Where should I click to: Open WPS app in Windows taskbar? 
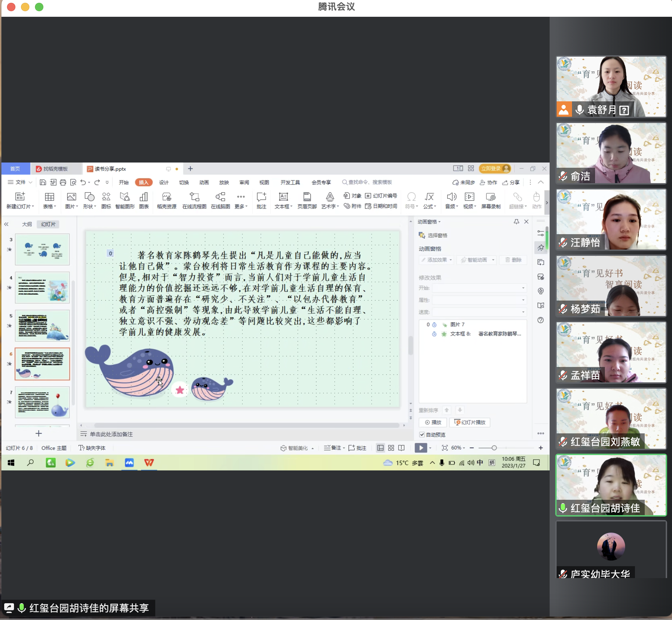click(x=149, y=463)
